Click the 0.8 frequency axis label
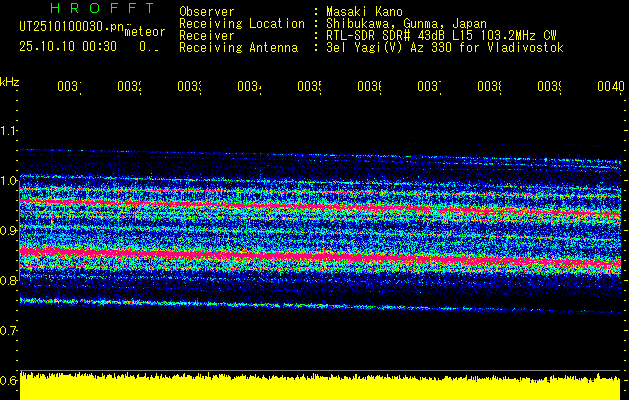629x400 pixels. tap(8, 280)
